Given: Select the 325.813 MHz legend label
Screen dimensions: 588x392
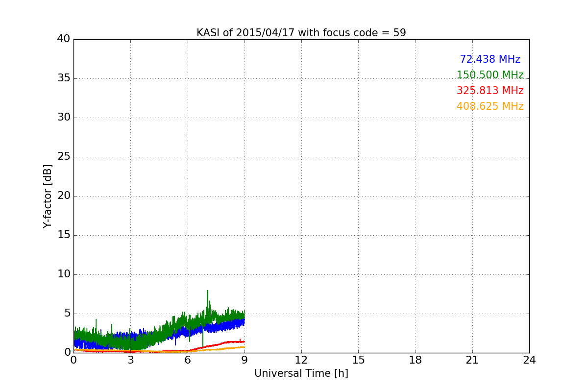Looking at the screenshot, I should click(490, 91).
